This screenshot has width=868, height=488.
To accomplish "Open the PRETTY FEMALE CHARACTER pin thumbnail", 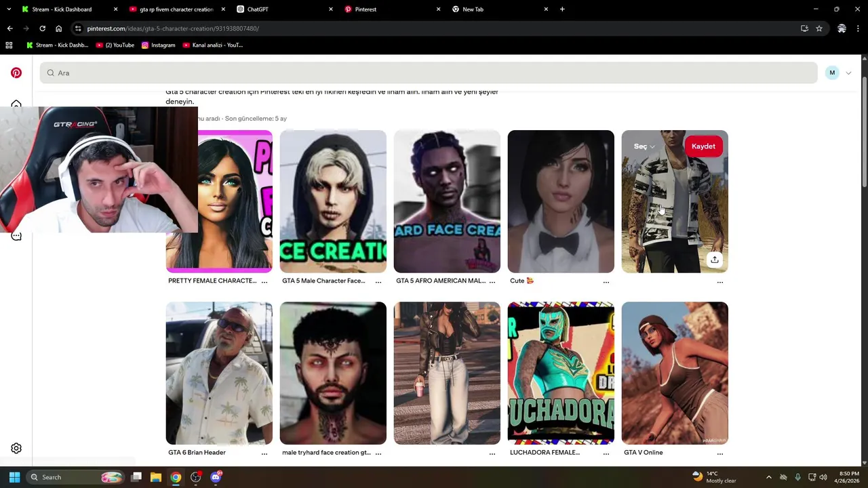I will point(235,201).
